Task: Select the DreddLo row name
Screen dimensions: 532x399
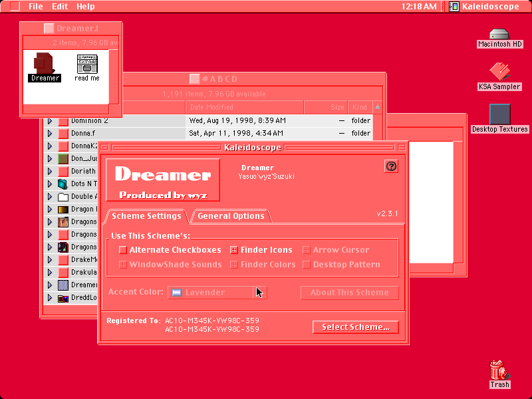Action: point(84,298)
